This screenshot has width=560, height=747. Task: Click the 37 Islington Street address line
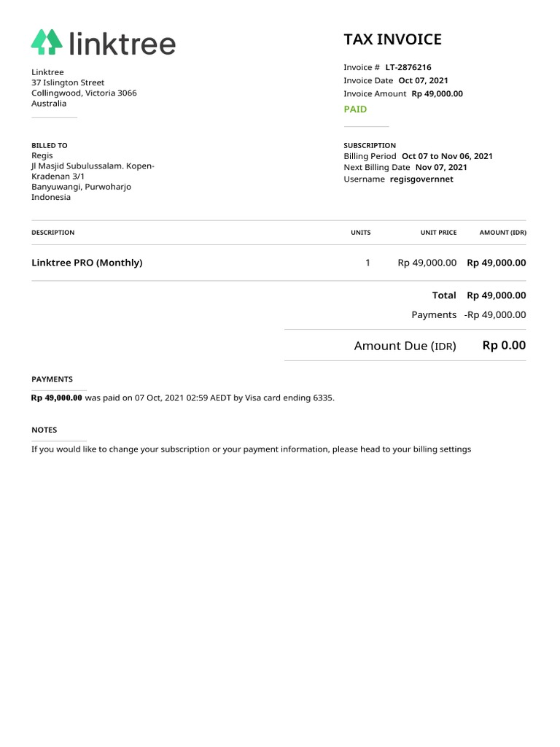pos(68,82)
